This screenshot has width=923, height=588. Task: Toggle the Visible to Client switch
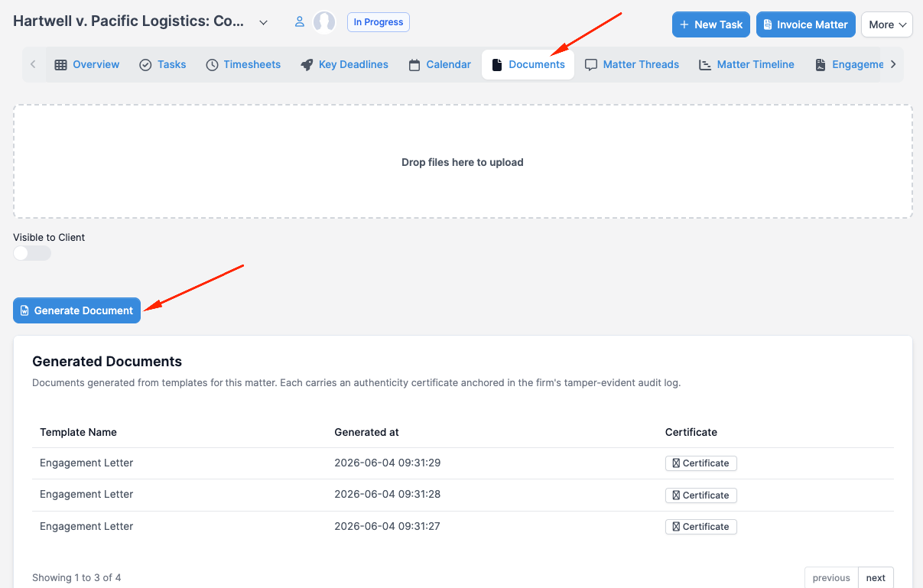(32, 253)
